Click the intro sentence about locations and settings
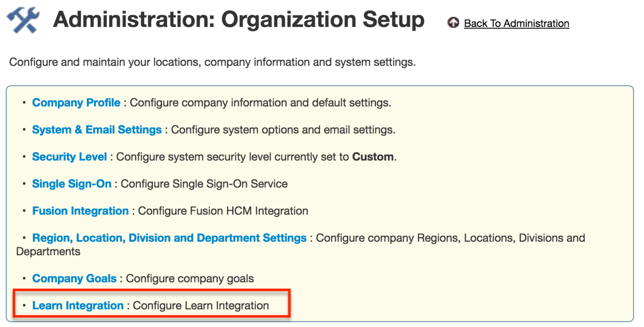This screenshot has height=327, width=644. (212, 62)
